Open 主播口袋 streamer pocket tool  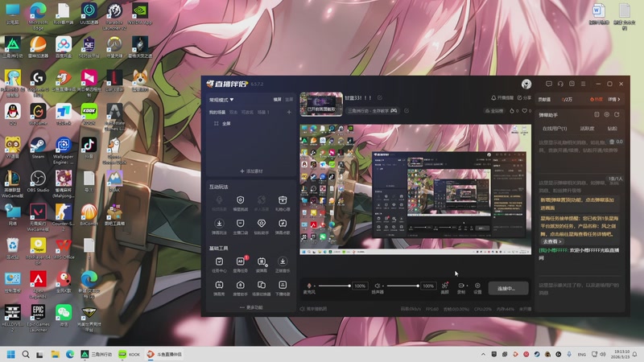[x=240, y=227]
